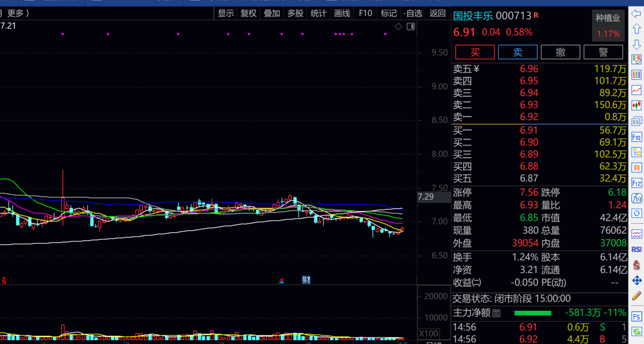Click the 财 financial marker on chart
This screenshot has height=344, width=644.
click(x=306, y=280)
